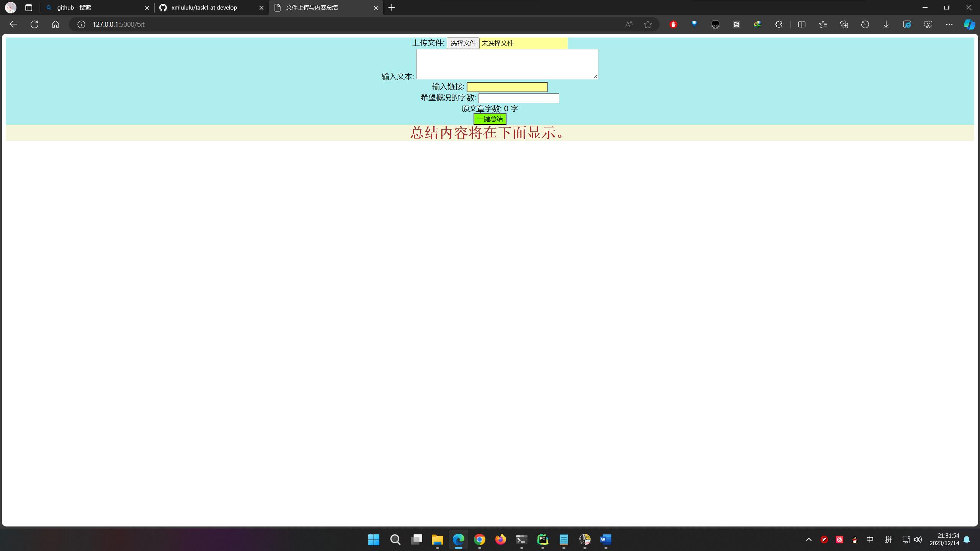Image resolution: width=980 pixels, height=551 pixels.
Task: Click the 选择文件 button
Action: tap(463, 43)
